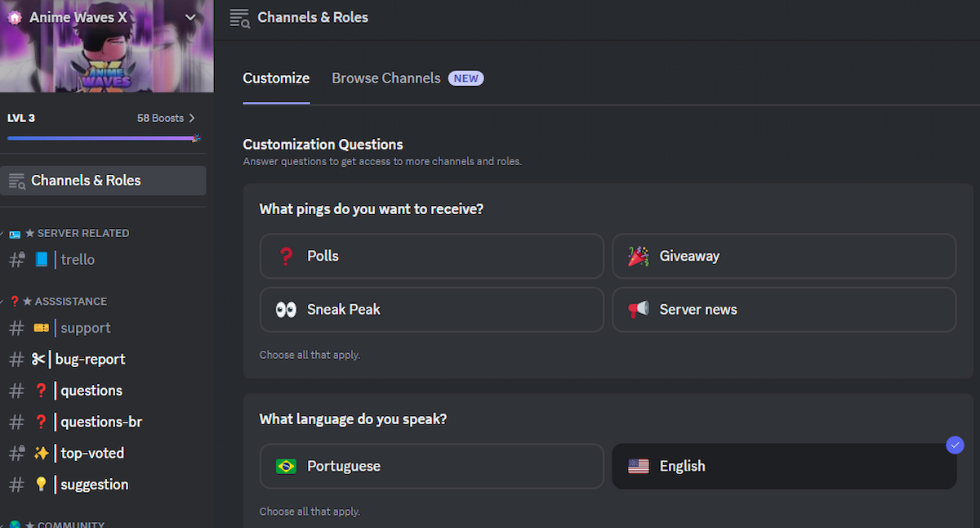Viewport: 980px width, 528px height.
Task: Deselect the English language option
Action: point(784,467)
